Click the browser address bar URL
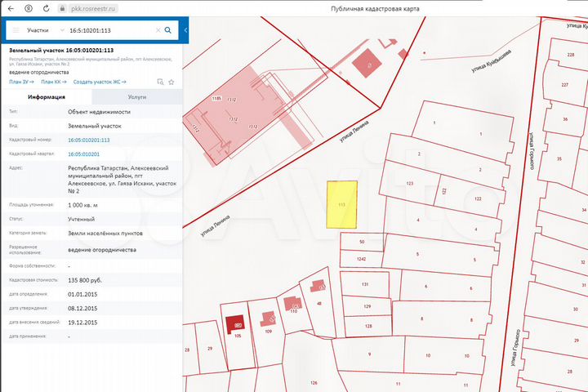Viewport: 588px width, 392px height. pos(92,7)
